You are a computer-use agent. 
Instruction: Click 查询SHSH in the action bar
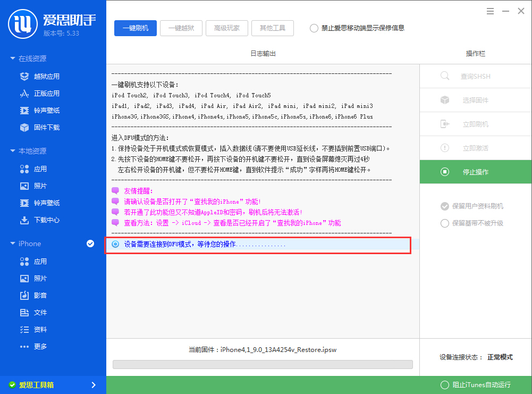pyautogui.click(x=475, y=76)
